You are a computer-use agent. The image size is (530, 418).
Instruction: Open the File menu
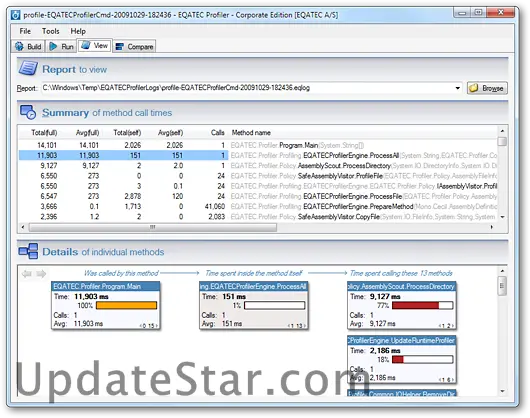[x=25, y=31]
